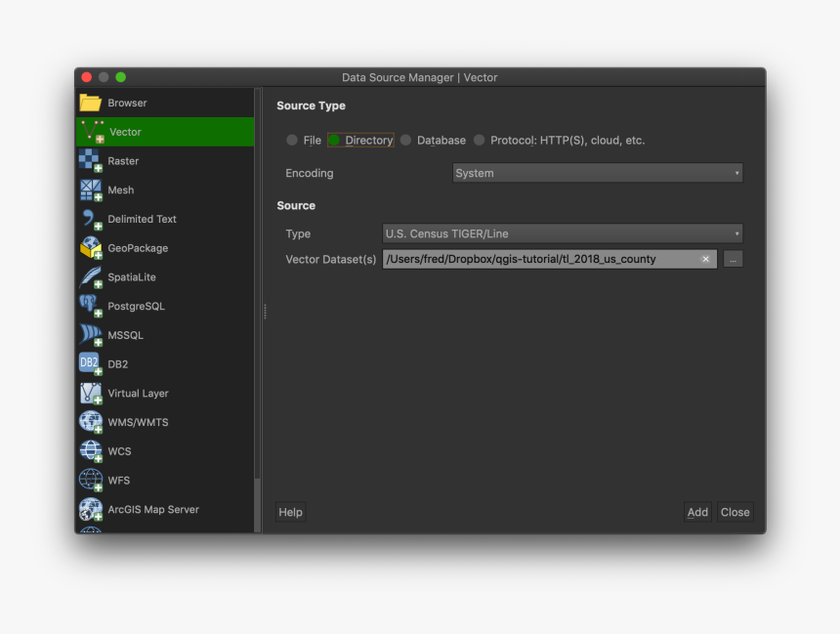The width and height of the screenshot is (840, 634).
Task: Open the SpatiaLite feather icon
Action: click(x=91, y=277)
